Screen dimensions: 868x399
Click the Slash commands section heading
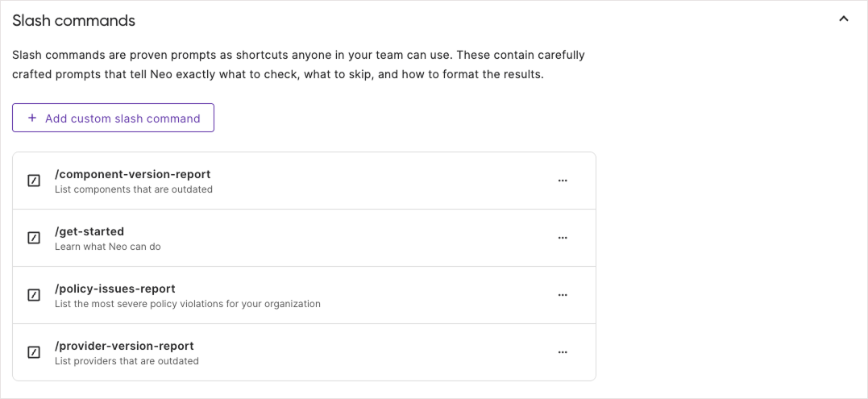coord(73,21)
